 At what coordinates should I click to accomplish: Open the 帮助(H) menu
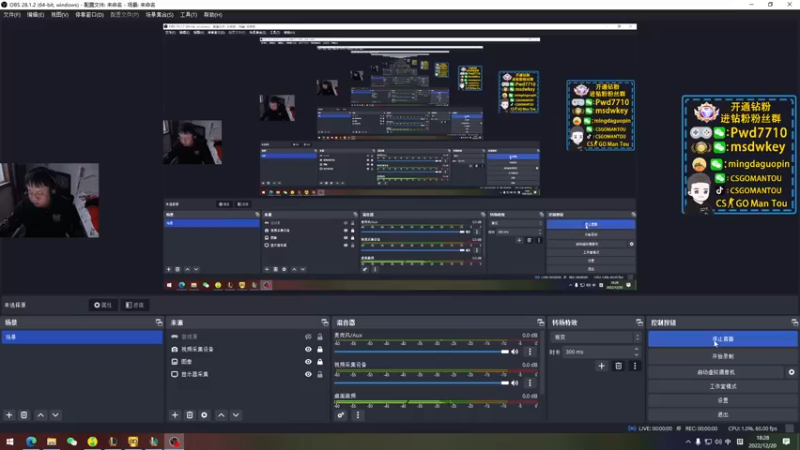[213, 15]
